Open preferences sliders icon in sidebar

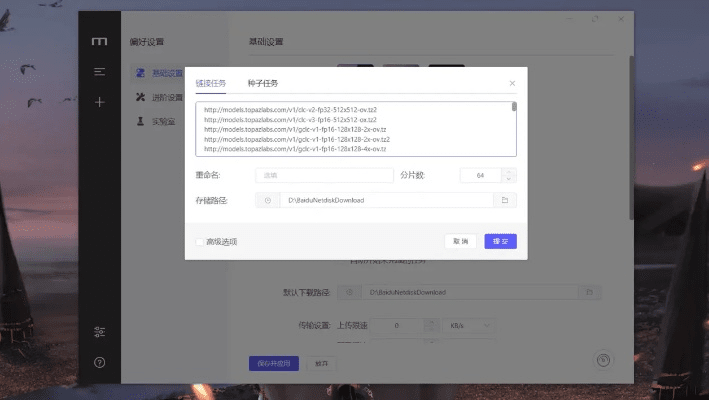tap(99, 332)
